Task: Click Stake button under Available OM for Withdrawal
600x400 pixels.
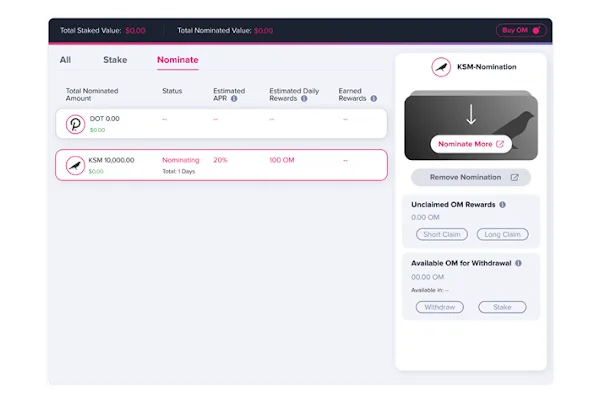Action: tap(502, 307)
